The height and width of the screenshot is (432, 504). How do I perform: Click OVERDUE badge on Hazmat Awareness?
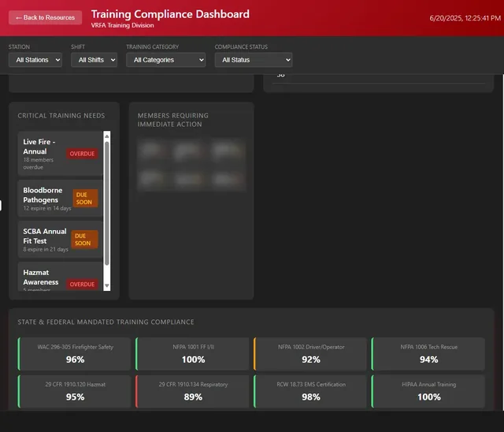[x=82, y=285]
